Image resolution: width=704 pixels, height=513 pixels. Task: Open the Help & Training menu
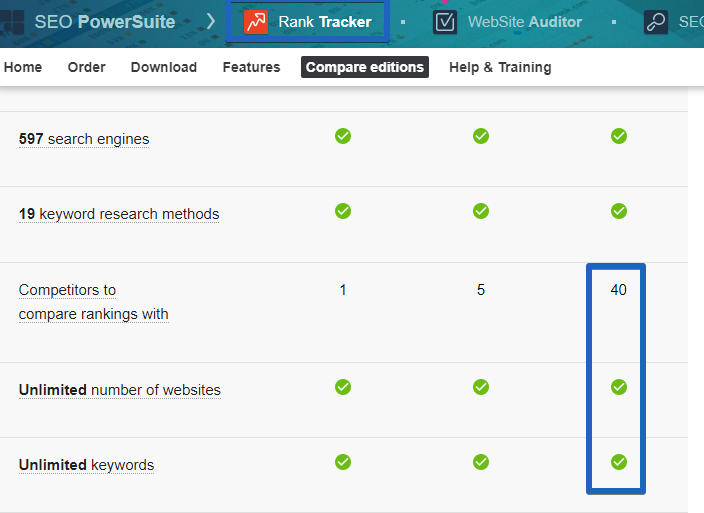point(500,67)
